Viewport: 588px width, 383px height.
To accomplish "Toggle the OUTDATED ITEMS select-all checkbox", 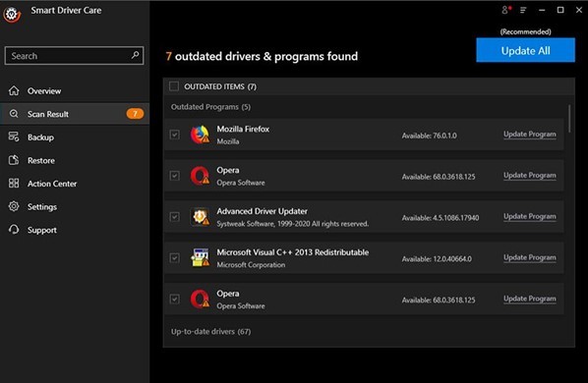I will [174, 86].
